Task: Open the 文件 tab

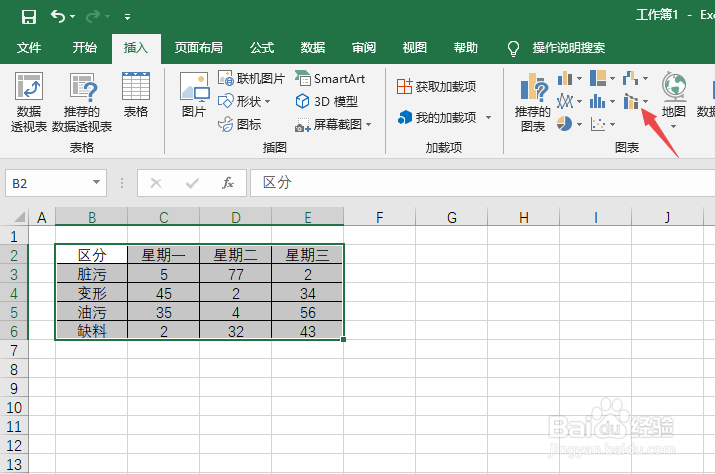Action: point(29,47)
